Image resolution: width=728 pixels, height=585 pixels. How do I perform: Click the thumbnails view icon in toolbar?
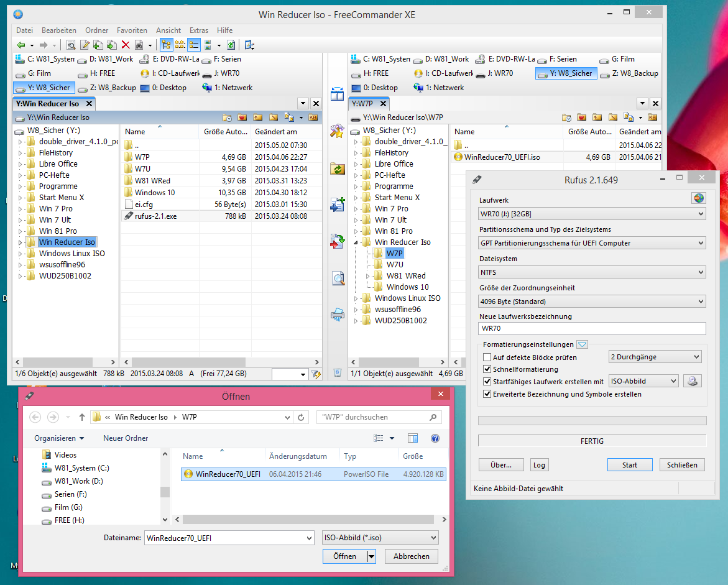pyautogui.click(x=180, y=45)
